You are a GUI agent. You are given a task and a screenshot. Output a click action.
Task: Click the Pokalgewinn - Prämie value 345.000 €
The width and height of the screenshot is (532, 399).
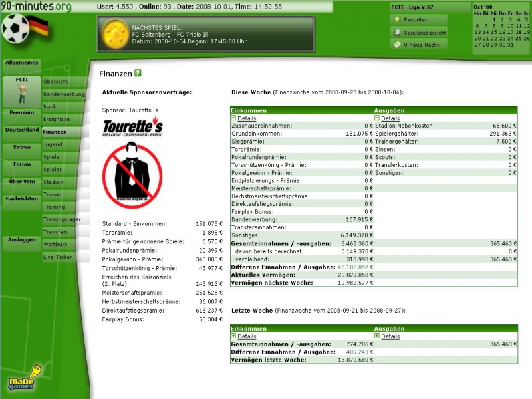coord(209,259)
